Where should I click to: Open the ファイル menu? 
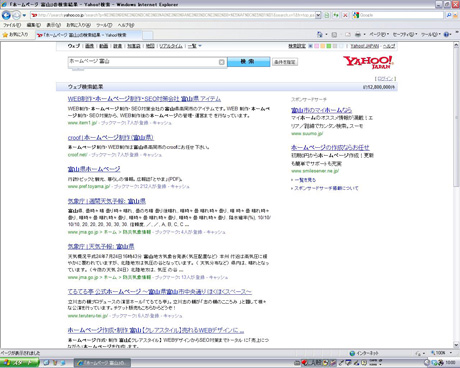coord(12,25)
